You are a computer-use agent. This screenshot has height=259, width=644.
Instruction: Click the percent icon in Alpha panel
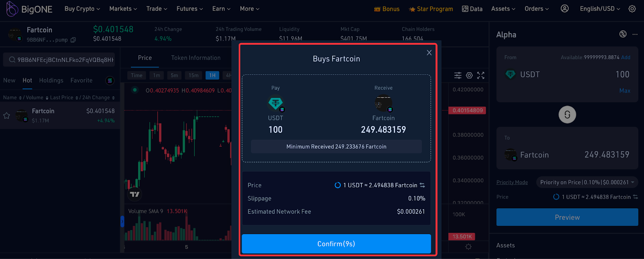623,34
